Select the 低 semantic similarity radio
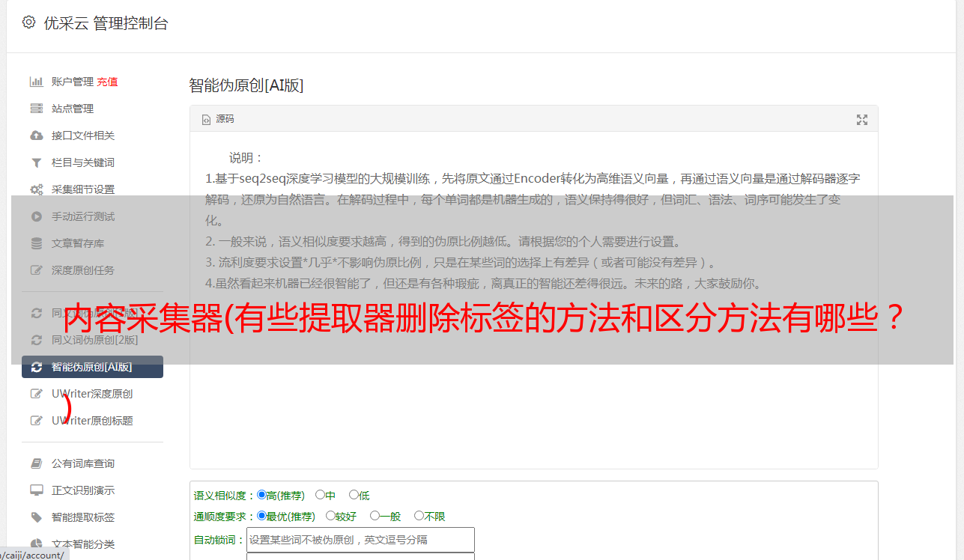The width and height of the screenshot is (964, 560). pos(354,495)
